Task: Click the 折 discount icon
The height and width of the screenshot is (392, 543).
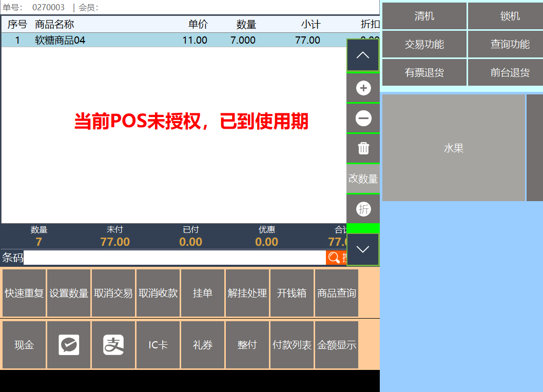Action: [363, 209]
